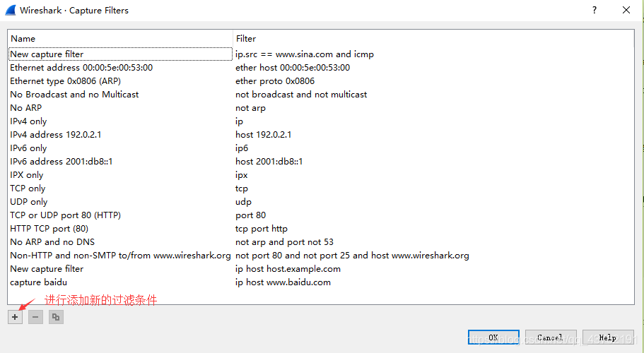Select the 'ip6' filter cell
Screen dimensions: 644x353
coord(242,148)
